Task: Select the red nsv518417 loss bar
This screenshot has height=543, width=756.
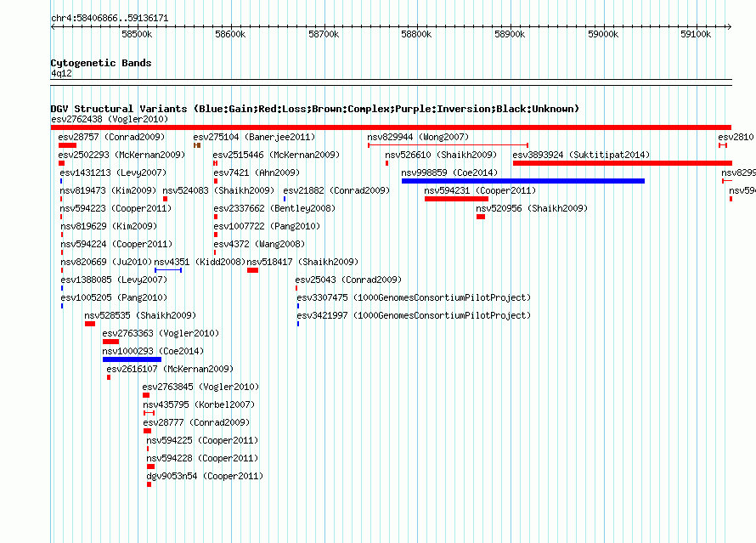Action: (252, 270)
